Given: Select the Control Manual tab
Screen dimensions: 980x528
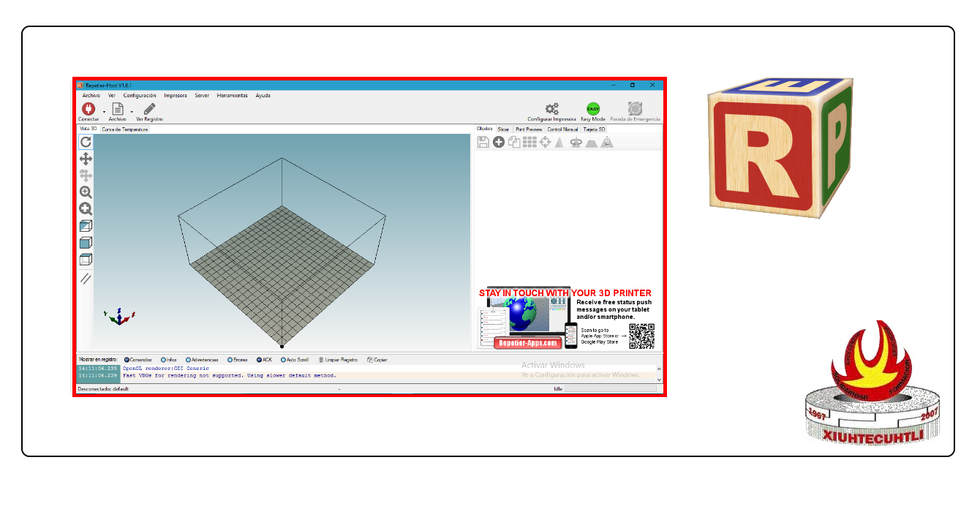Looking at the screenshot, I should click(x=563, y=129).
